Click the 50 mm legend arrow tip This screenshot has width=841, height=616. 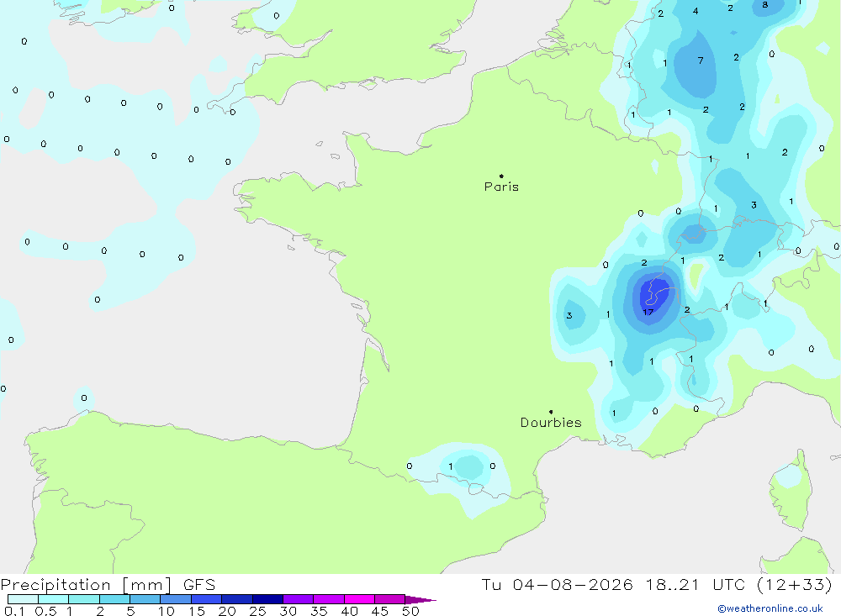[421, 600]
